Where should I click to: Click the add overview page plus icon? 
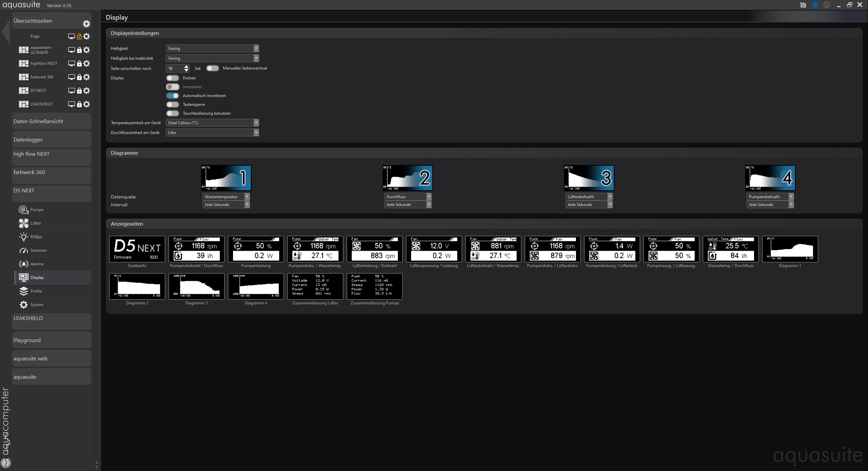[x=86, y=23]
